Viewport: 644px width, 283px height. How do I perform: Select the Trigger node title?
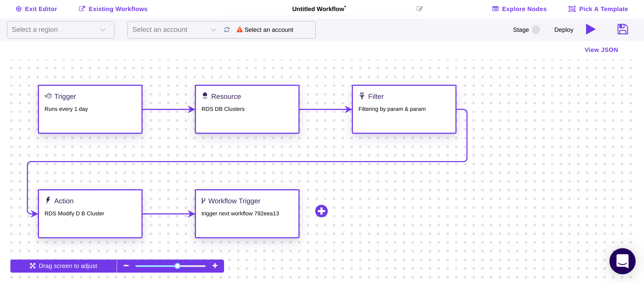pos(65,96)
